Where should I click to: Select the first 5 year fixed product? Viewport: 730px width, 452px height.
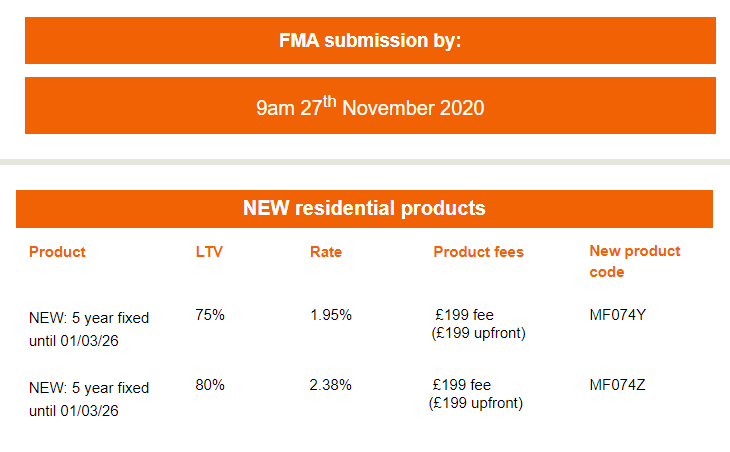[x=89, y=329]
